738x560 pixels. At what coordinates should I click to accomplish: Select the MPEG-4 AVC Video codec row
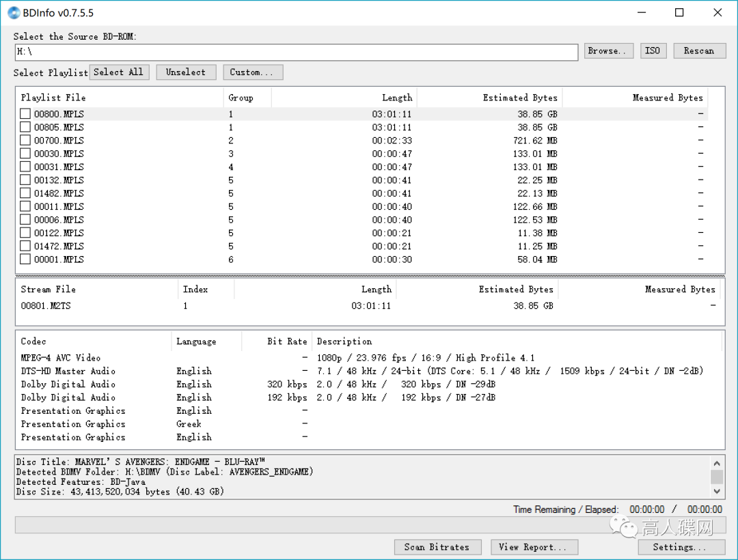[x=370, y=358]
